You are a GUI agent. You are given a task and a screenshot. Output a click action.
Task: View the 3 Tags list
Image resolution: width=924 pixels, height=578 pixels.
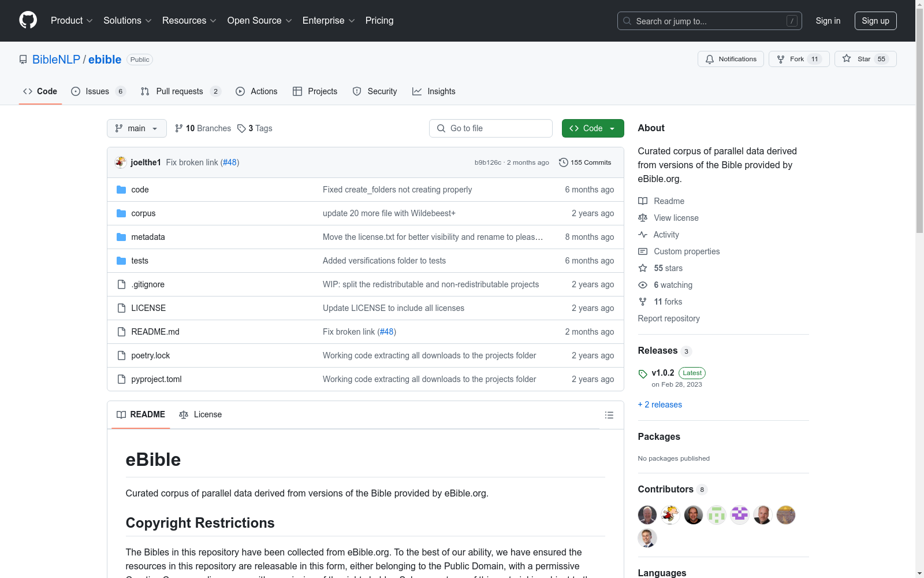(x=255, y=128)
